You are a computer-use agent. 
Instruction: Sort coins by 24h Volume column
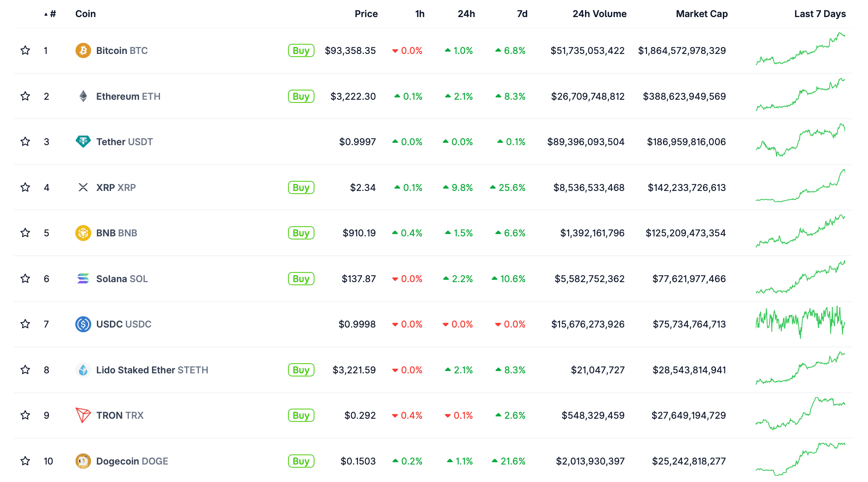click(599, 14)
